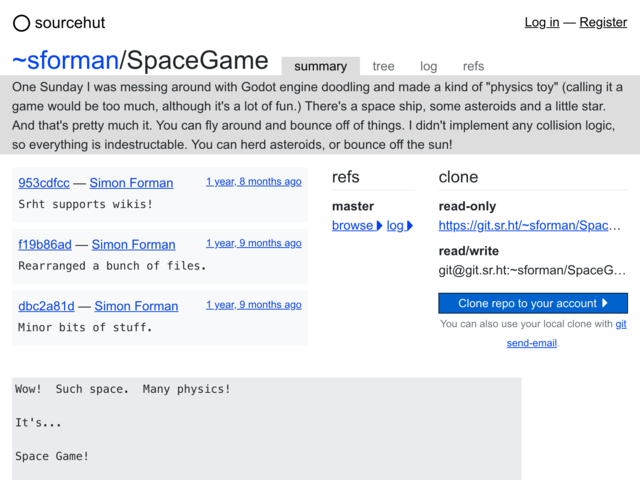This screenshot has width=640, height=480.
Task: Switch to the tree tab
Action: (383, 66)
